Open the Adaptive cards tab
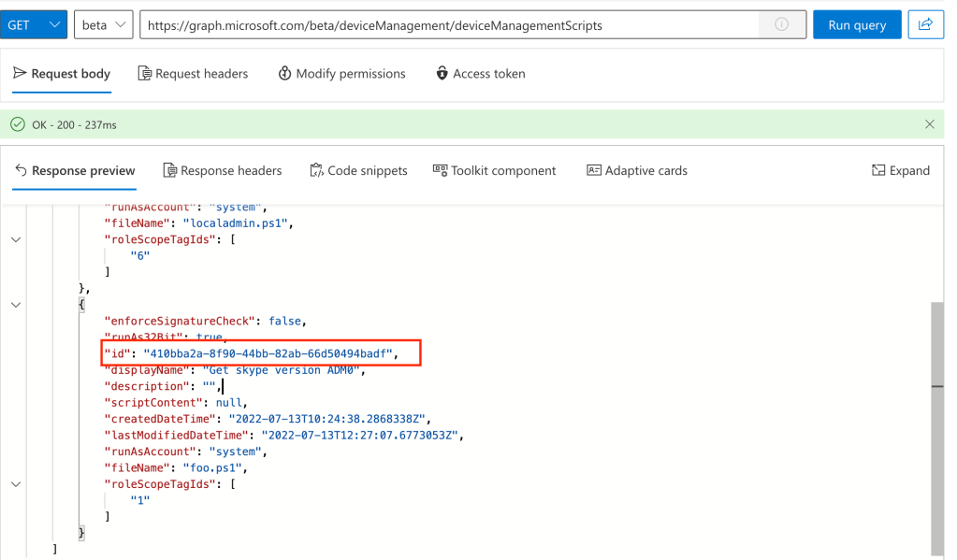Viewport: 957px width, 560px height. pos(636,170)
